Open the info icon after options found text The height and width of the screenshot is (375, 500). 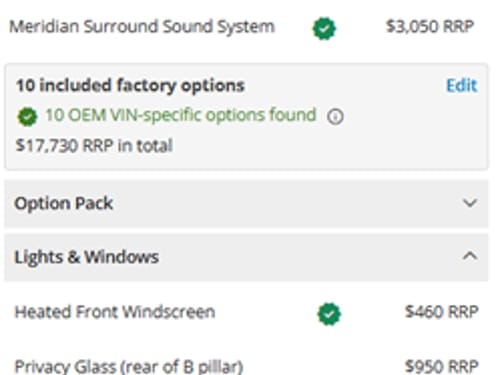tap(335, 117)
